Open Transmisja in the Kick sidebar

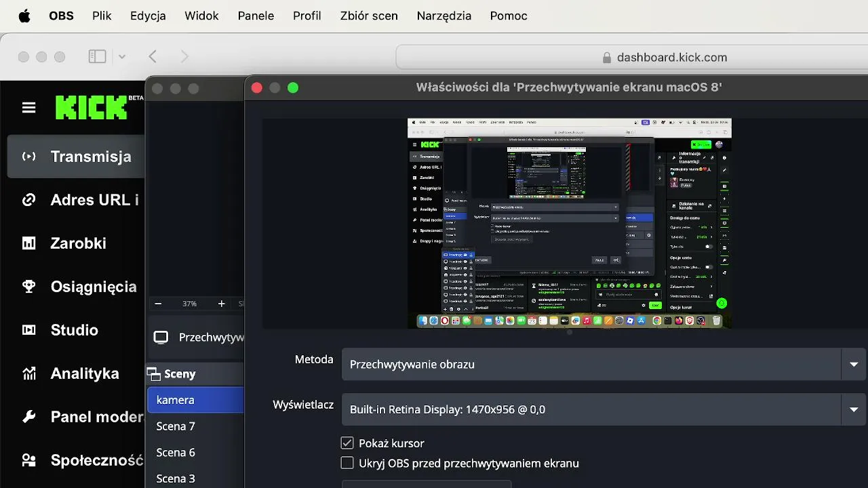[76, 157]
